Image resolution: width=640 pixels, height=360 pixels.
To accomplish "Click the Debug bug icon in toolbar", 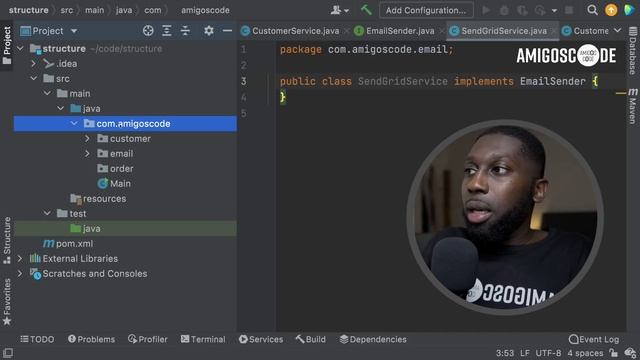I will 504,10.
